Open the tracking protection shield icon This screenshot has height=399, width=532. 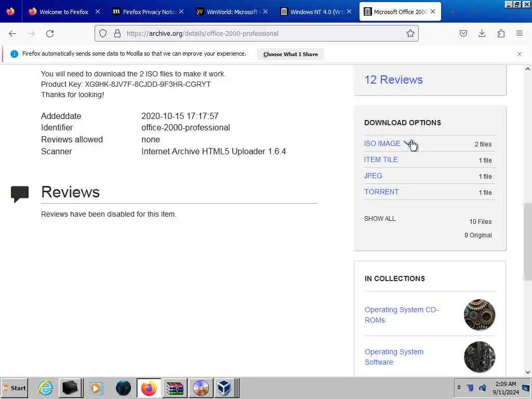[x=103, y=33]
